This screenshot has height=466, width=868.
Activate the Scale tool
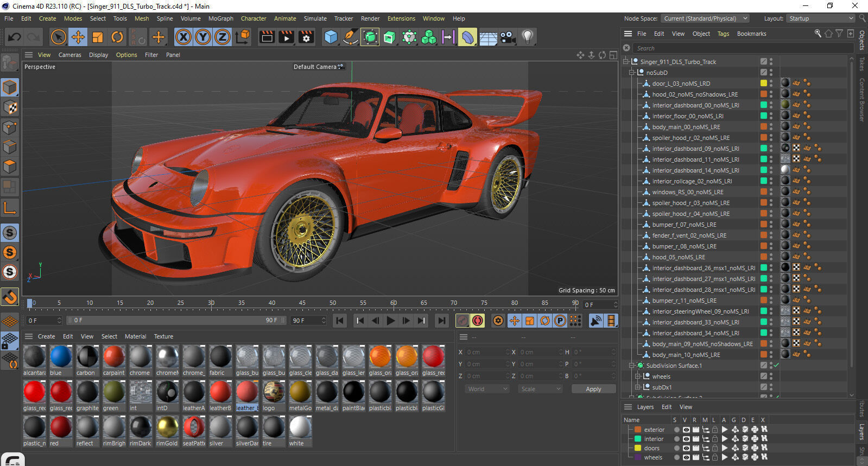click(98, 37)
